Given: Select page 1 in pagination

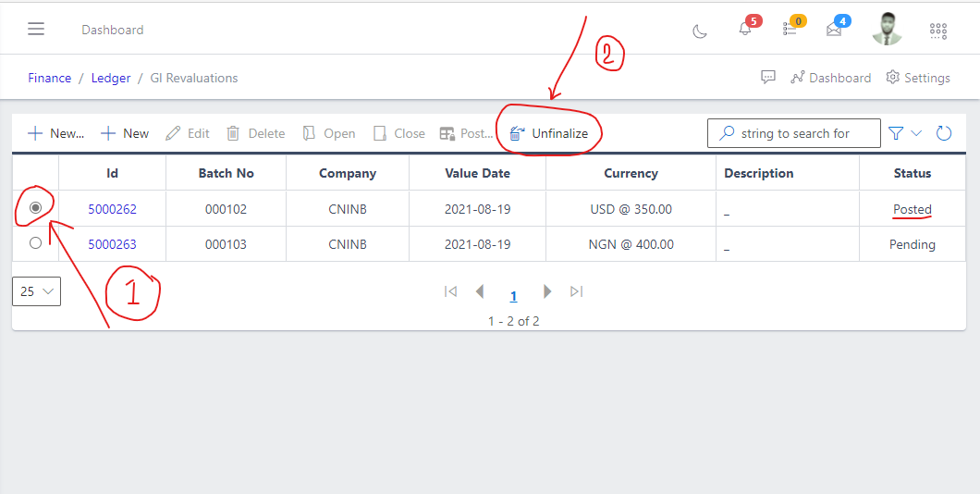Looking at the screenshot, I should click(513, 296).
